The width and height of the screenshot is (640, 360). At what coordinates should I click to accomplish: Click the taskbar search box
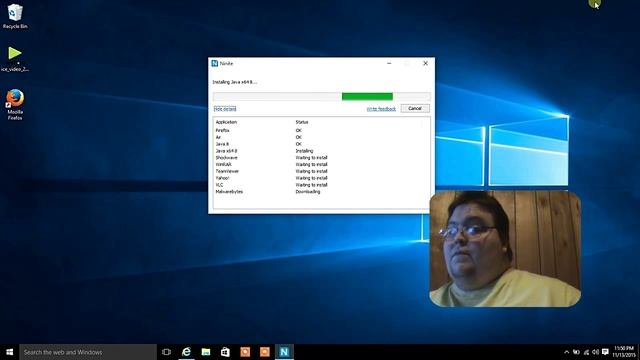[x=88, y=352]
